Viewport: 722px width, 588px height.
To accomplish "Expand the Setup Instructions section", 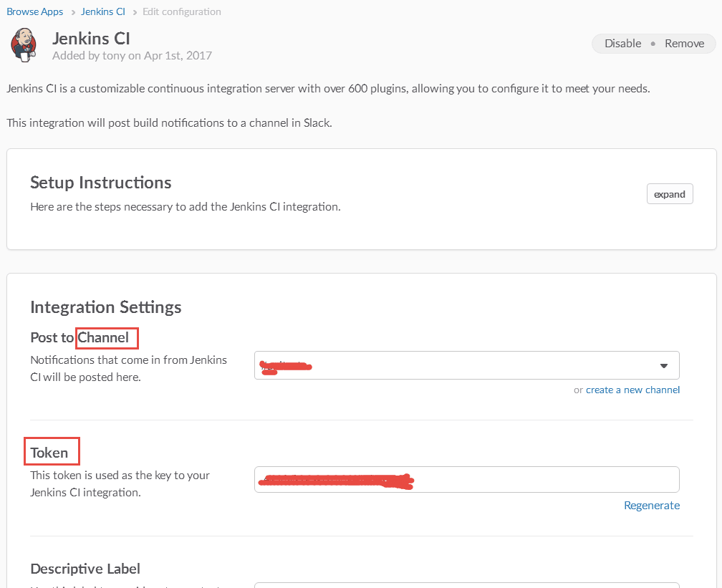I will (x=670, y=194).
